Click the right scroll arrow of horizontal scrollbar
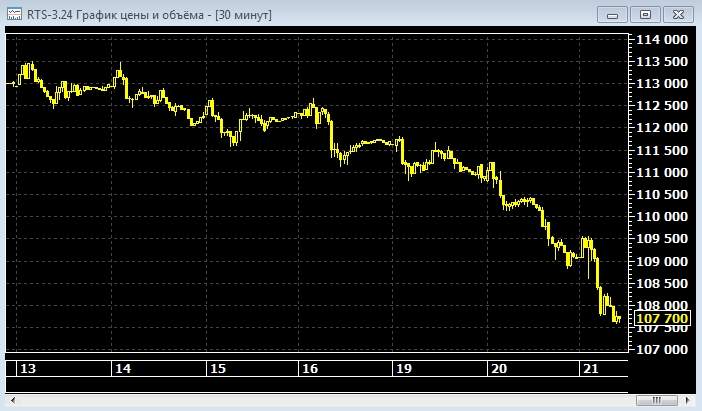702x411 pixels. (689, 400)
